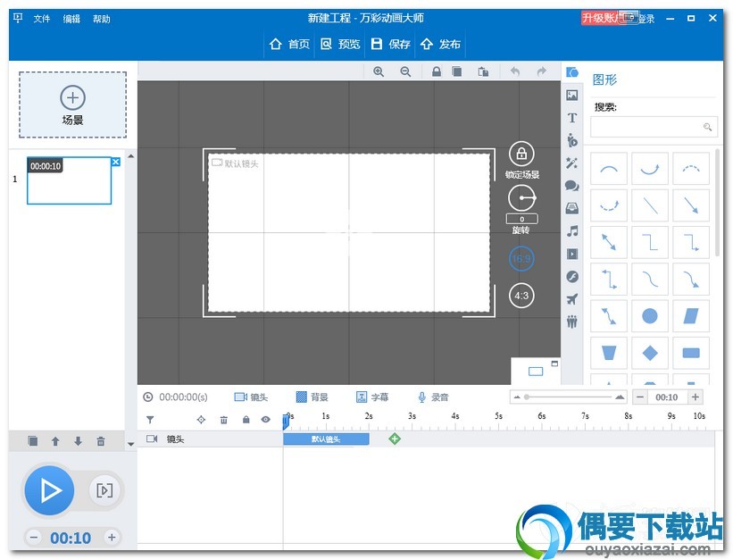Increase scene duration under play button
This screenshot has width=733, height=560.
pos(112,538)
